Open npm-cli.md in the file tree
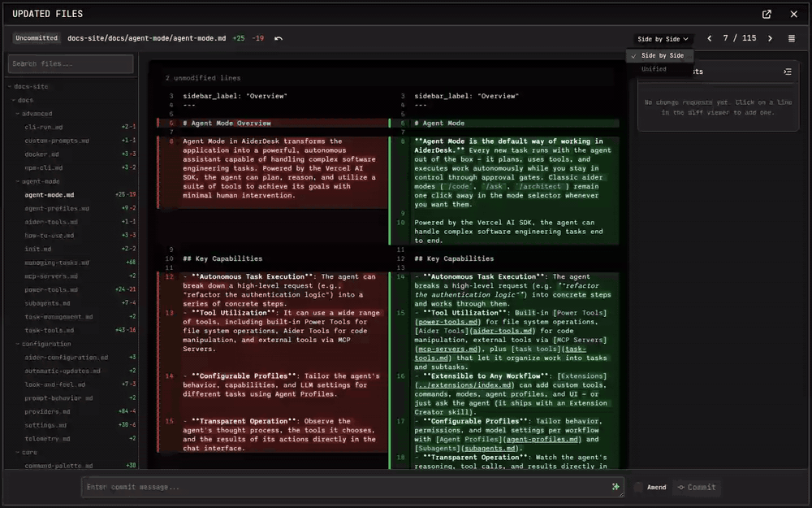 (44, 167)
